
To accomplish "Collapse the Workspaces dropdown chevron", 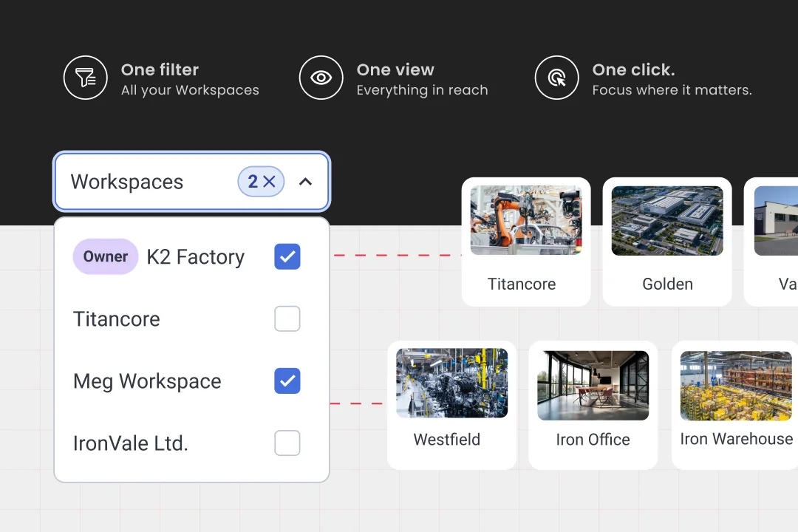I will [x=305, y=181].
